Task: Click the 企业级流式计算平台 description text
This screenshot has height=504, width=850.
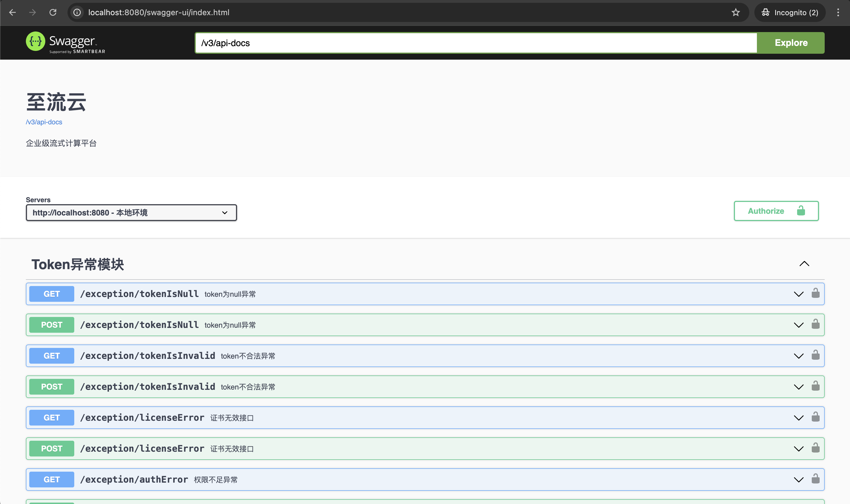Action: pos(61,143)
